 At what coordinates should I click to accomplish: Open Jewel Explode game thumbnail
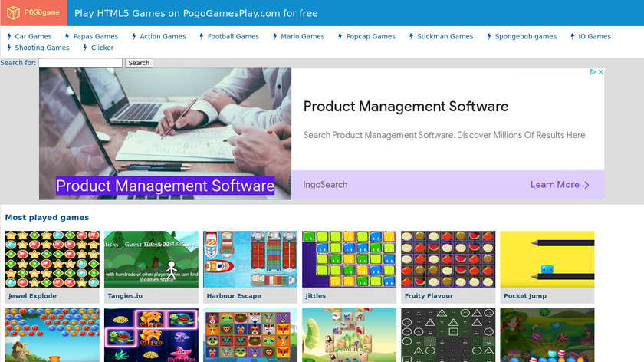coord(52,259)
